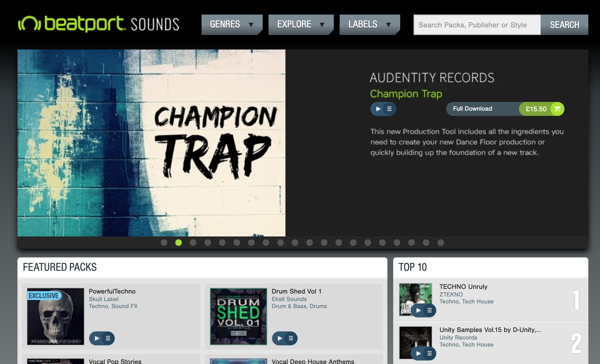Expand the EXPLORE dropdown menu
The width and height of the screenshot is (600, 364).
(301, 24)
